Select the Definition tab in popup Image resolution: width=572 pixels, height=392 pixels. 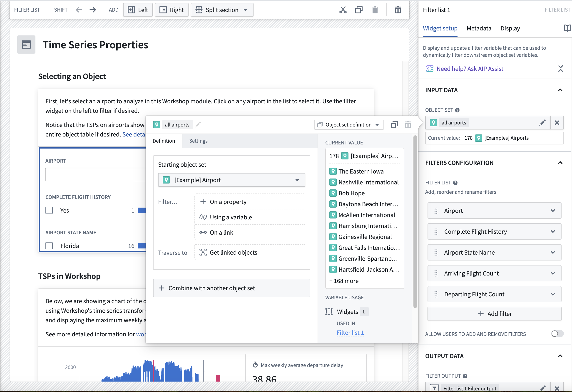(x=164, y=141)
